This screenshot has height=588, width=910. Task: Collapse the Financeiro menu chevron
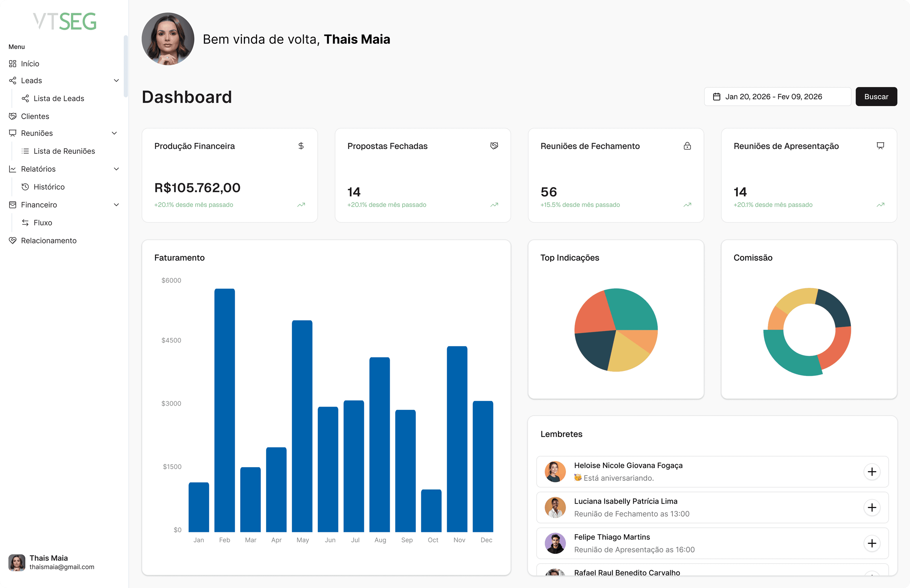(x=116, y=205)
